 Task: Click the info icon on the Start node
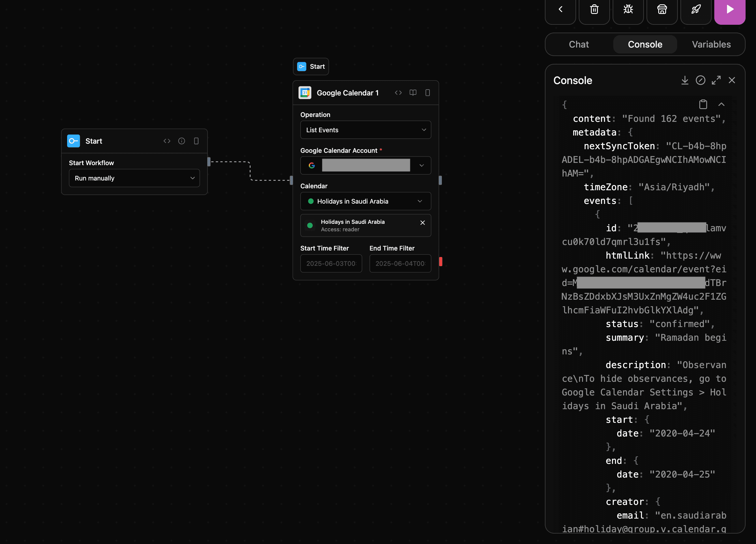[x=182, y=141]
